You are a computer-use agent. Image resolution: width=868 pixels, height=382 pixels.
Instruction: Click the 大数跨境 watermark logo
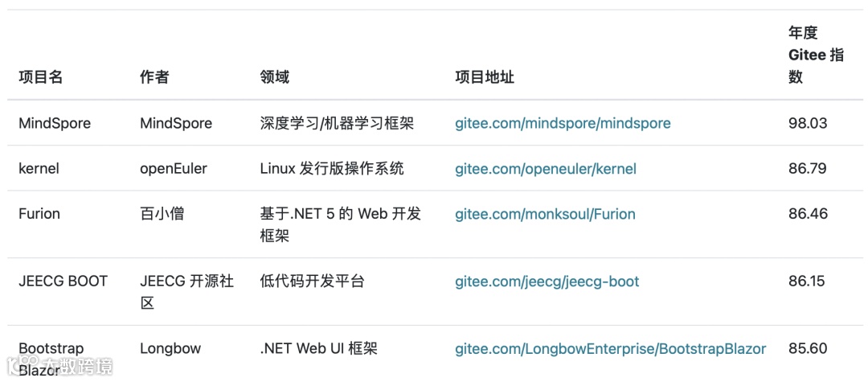click(59, 366)
